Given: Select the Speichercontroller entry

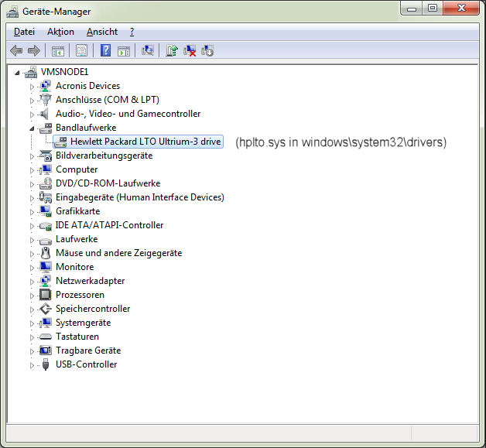Looking at the screenshot, I should 93,309.
